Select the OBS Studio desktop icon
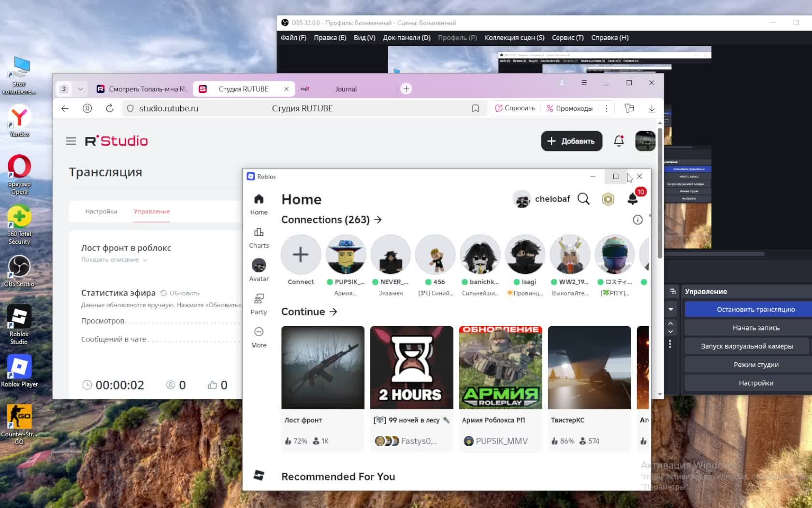Viewport: 812px width, 508px height. [x=19, y=271]
